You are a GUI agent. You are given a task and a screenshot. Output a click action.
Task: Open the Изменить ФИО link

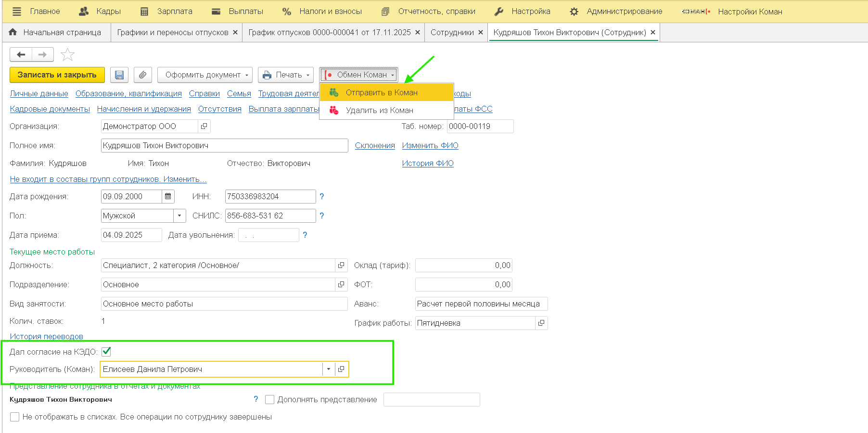tap(430, 145)
